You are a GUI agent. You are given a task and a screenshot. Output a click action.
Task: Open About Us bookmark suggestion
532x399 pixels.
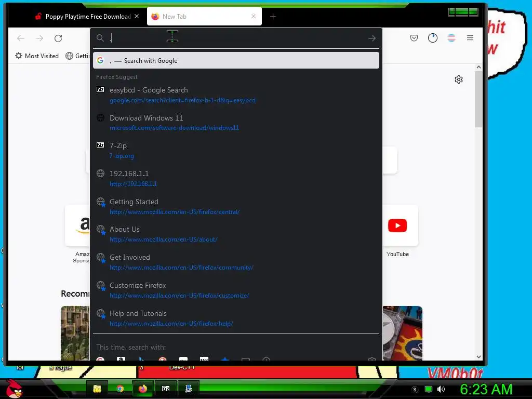pyautogui.click(x=236, y=234)
